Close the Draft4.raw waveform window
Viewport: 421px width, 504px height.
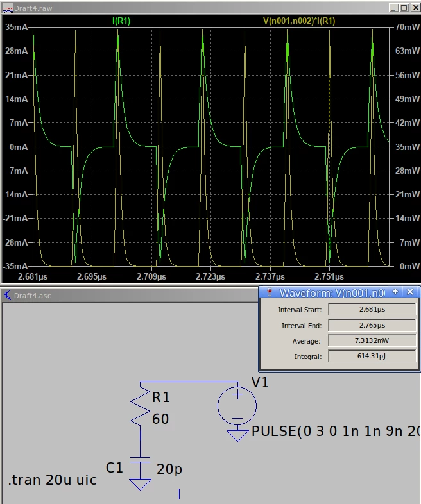(x=415, y=8)
